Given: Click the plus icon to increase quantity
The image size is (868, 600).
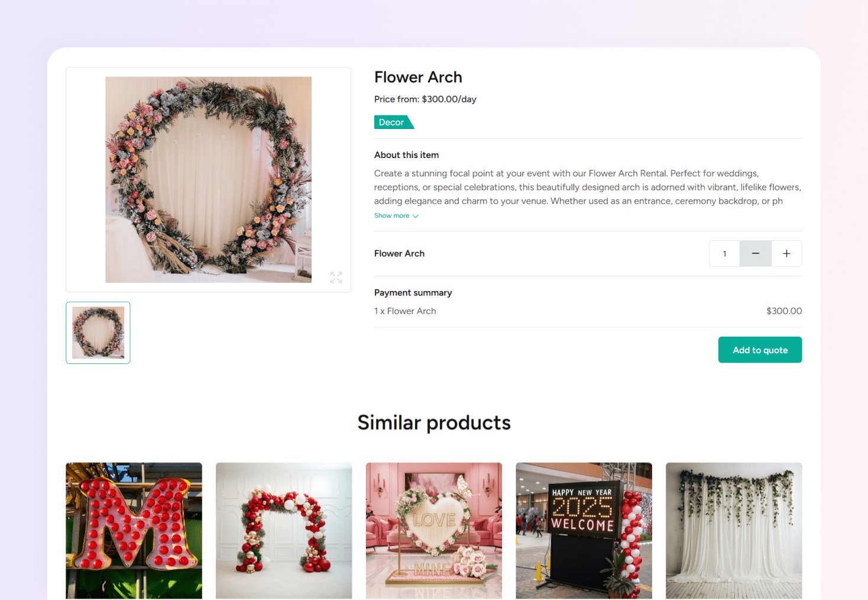Looking at the screenshot, I should [x=786, y=253].
